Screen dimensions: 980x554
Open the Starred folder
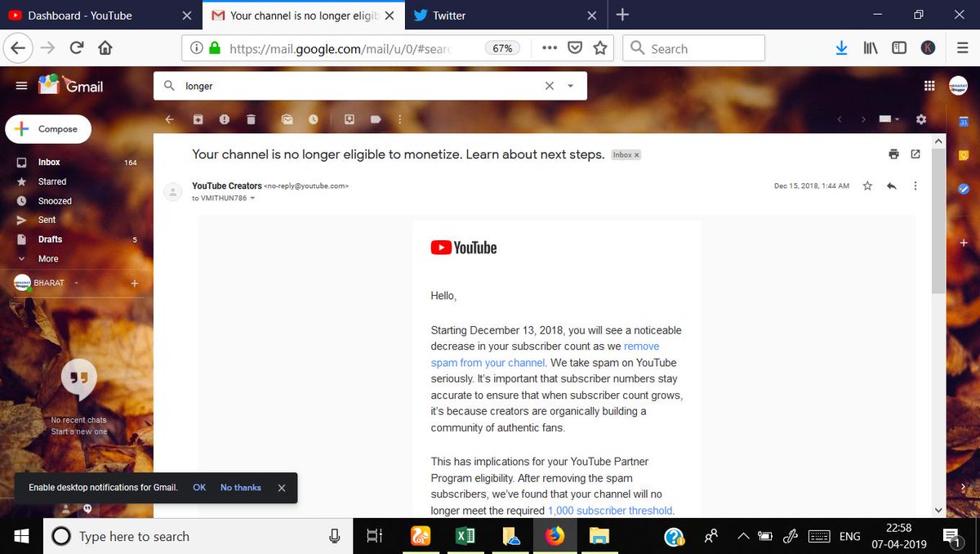coord(52,181)
